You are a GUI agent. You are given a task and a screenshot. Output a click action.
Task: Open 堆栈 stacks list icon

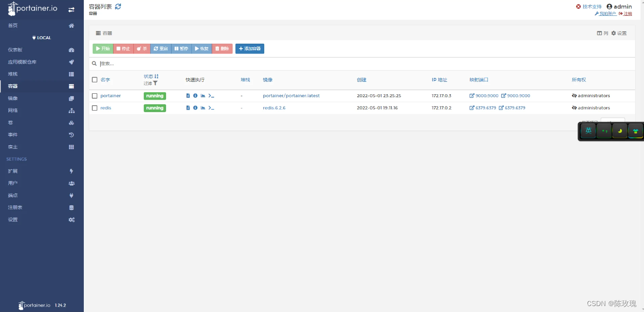click(x=71, y=74)
